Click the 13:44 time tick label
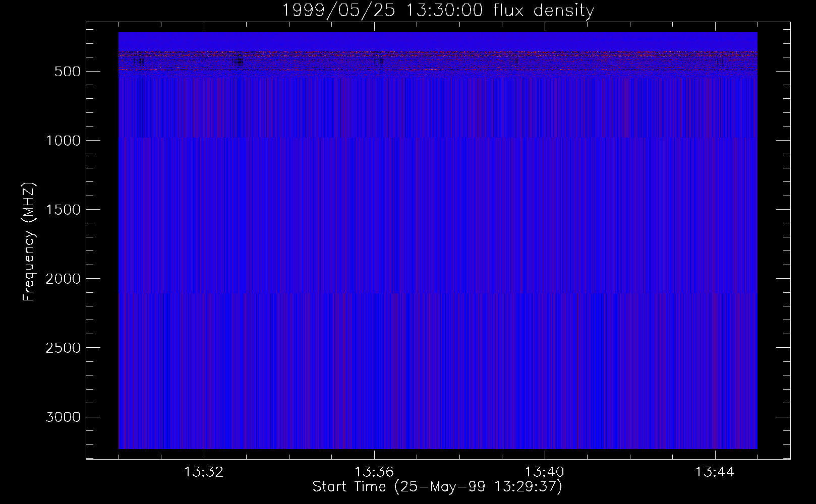This screenshot has height=504, width=816. click(x=715, y=472)
